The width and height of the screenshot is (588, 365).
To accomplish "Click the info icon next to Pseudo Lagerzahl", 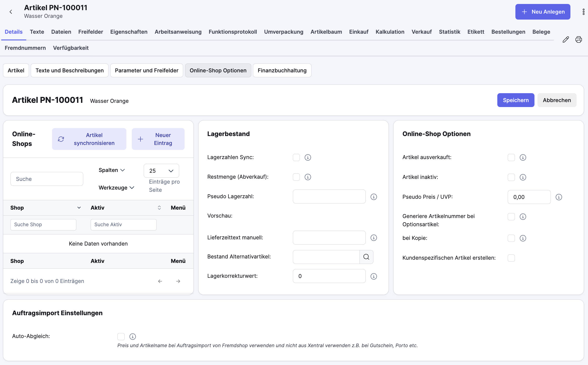I will pos(374,197).
